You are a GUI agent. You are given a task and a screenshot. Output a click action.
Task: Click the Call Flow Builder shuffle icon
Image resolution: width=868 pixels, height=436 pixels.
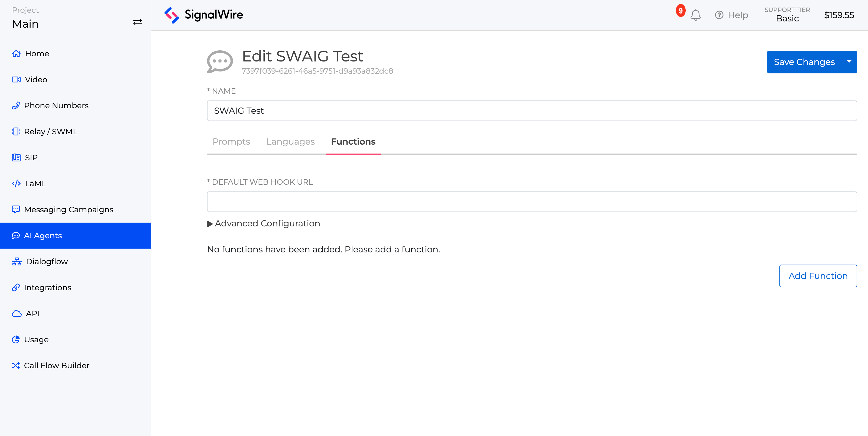(x=16, y=365)
